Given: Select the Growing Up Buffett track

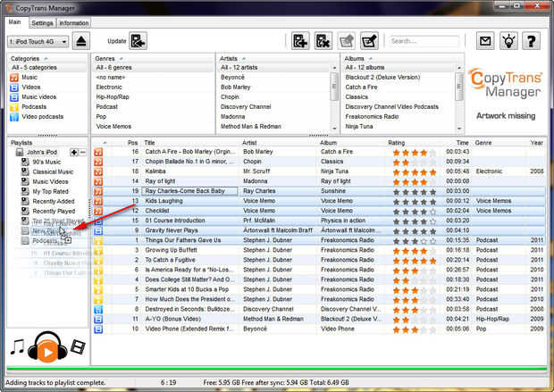Looking at the screenshot, I should click(x=171, y=250).
